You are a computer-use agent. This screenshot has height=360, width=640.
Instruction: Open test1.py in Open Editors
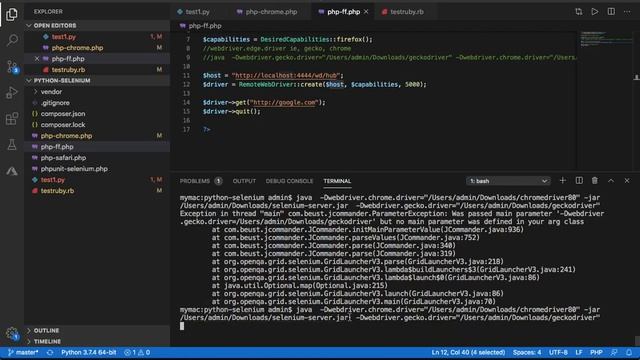(97, 37)
